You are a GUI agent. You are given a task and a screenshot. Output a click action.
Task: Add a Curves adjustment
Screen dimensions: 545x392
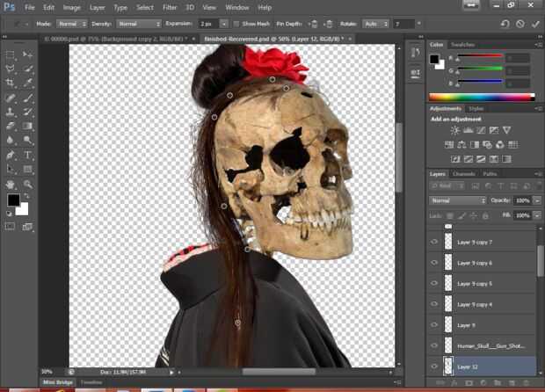[x=481, y=130]
